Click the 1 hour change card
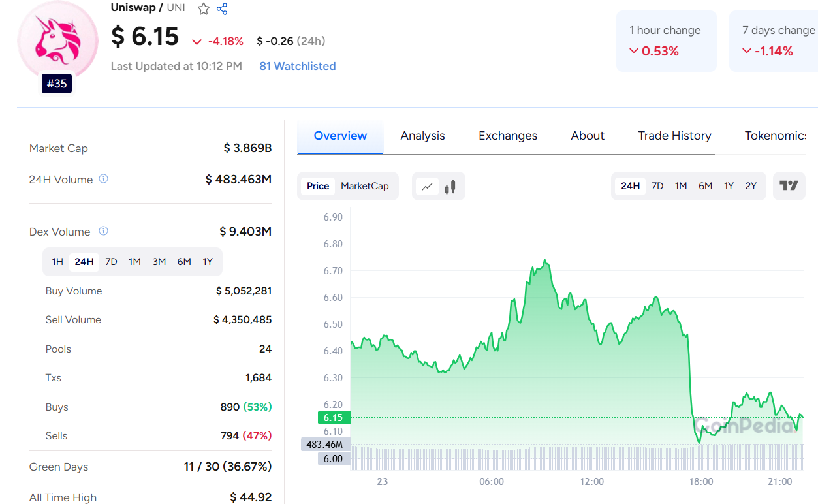The image size is (818, 504). click(x=667, y=40)
